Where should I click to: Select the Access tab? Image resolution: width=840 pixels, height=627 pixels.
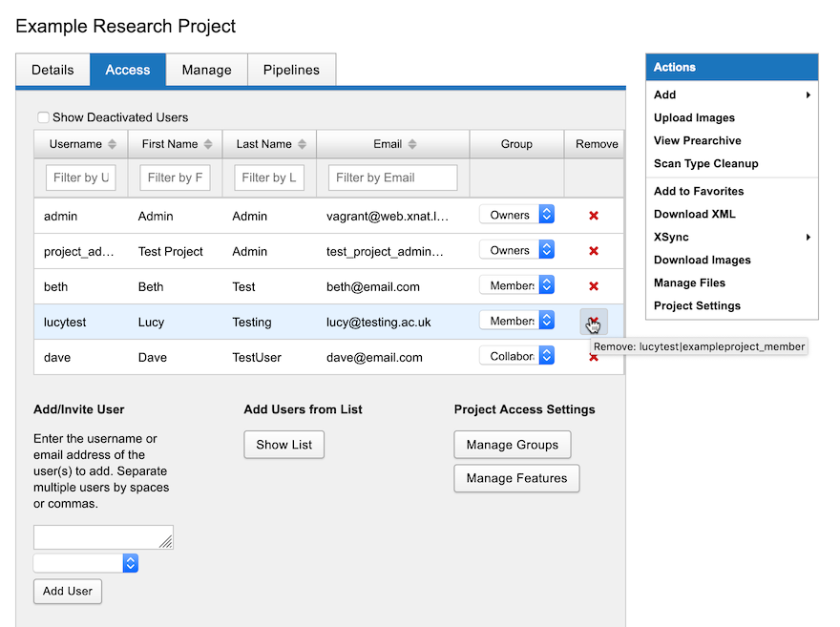coord(128,70)
